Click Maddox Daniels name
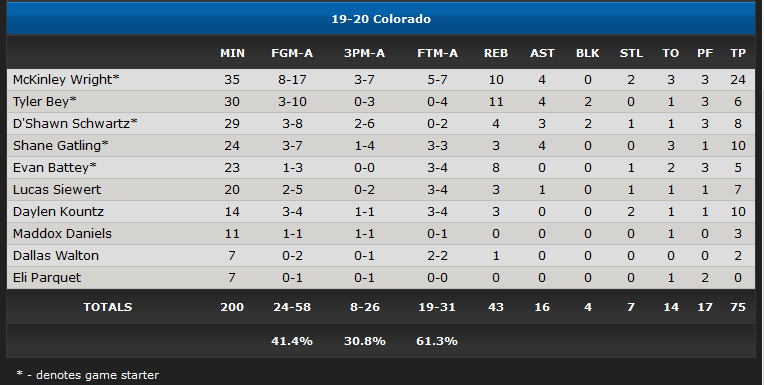The image size is (764, 385). coord(62,233)
